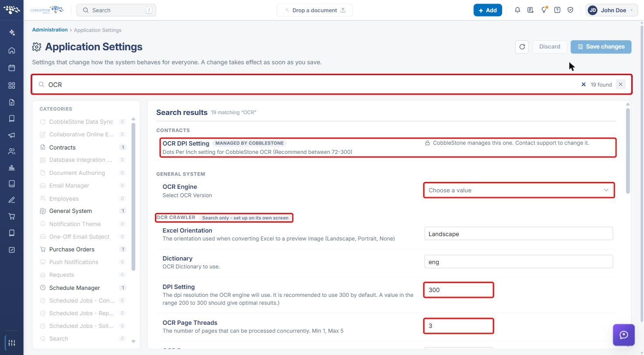Click the Excel Orientation field showing Landscape
Image resolution: width=644 pixels, height=355 pixels.
519,233
